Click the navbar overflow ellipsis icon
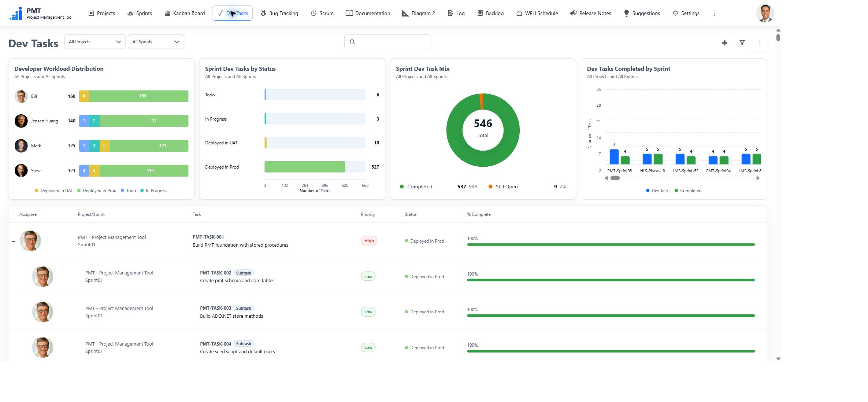Viewport: 868px width, 402px height. point(714,13)
